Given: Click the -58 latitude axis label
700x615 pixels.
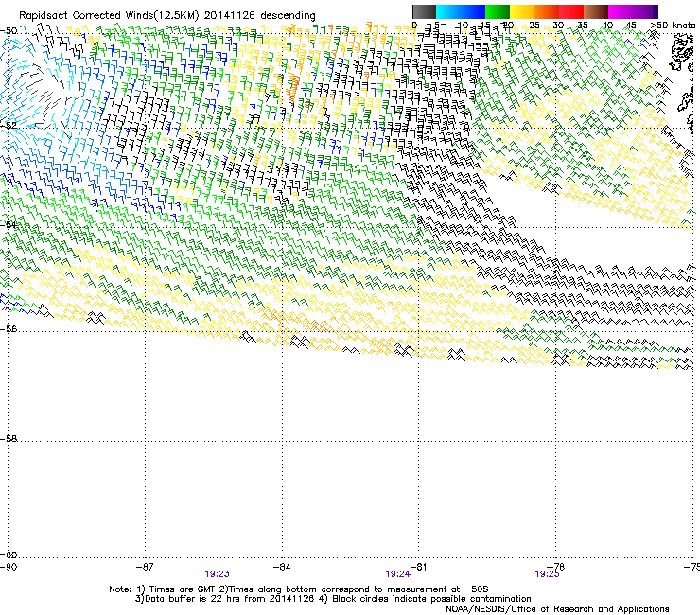Looking at the screenshot, I should tap(9, 439).
